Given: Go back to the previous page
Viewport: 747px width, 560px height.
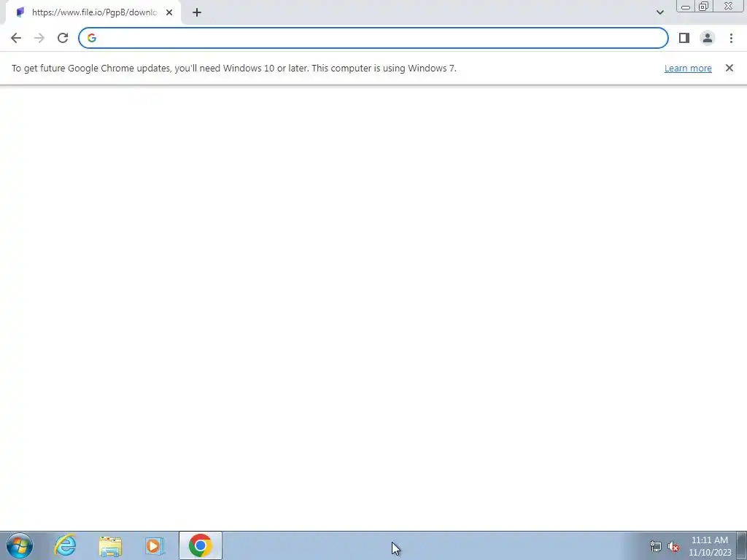Looking at the screenshot, I should 16,38.
